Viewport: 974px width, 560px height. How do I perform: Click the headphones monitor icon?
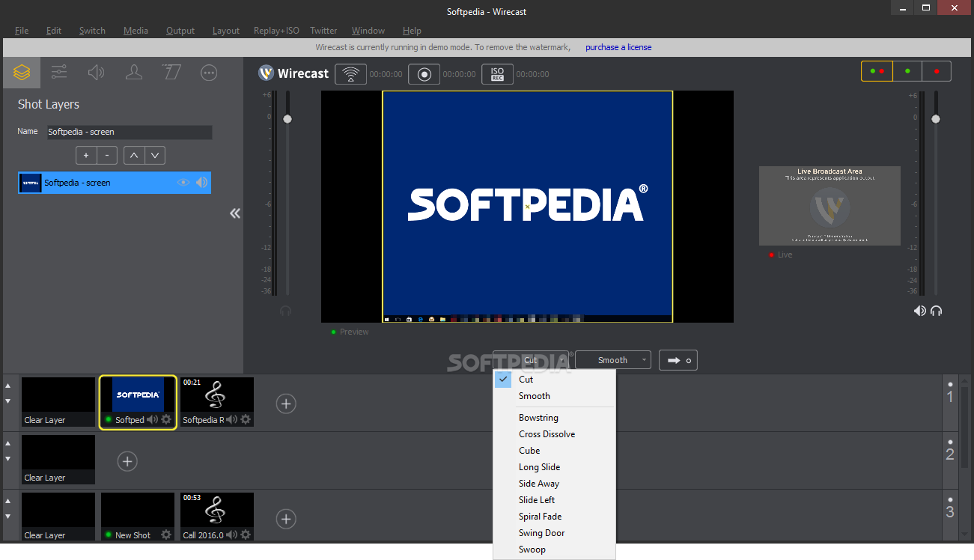[x=936, y=311]
